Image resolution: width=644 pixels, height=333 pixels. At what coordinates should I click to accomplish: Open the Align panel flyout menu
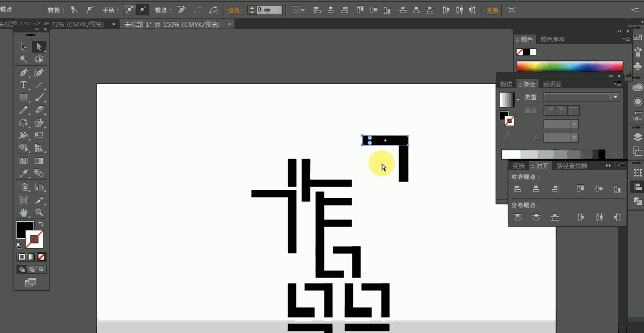click(x=621, y=166)
